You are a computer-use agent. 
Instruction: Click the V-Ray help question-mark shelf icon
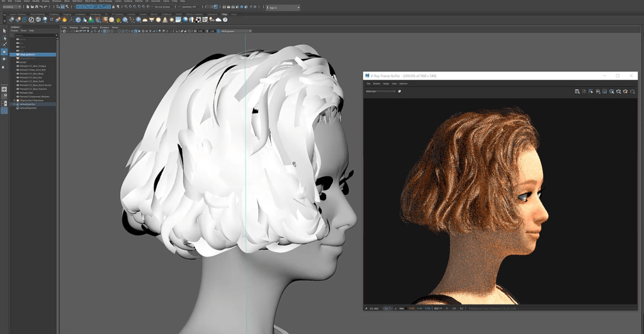click(x=225, y=19)
